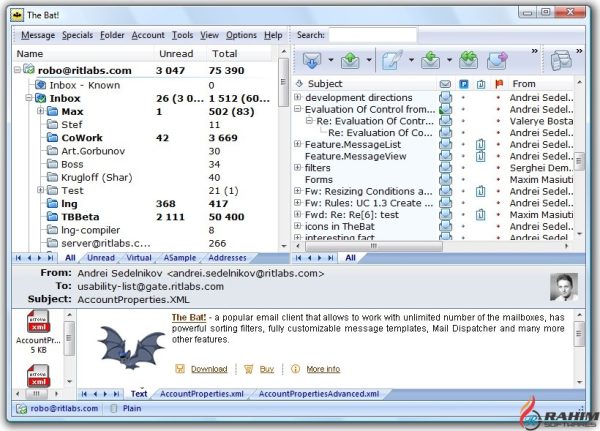Click the address book icon on the right toolbar
Image resolution: width=600 pixels, height=431 pixels.
(x=561, y=60)
